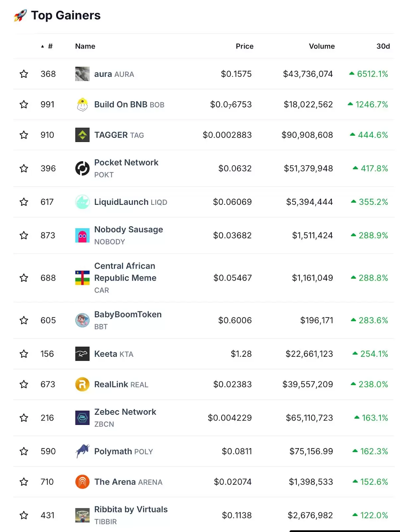The width and height of the screenshot is (400, 532).
Task: Sort by rank using the # arrow
Action: (47, 46)
